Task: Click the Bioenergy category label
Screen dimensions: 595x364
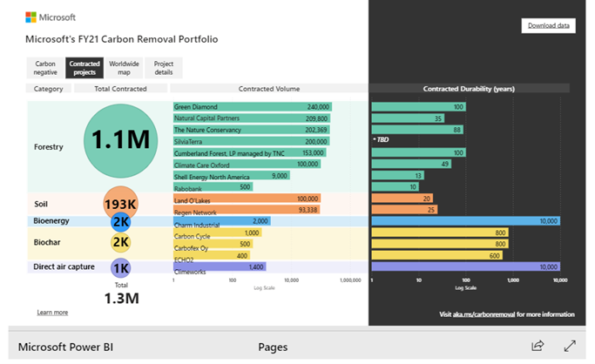Action: point(51,220)
